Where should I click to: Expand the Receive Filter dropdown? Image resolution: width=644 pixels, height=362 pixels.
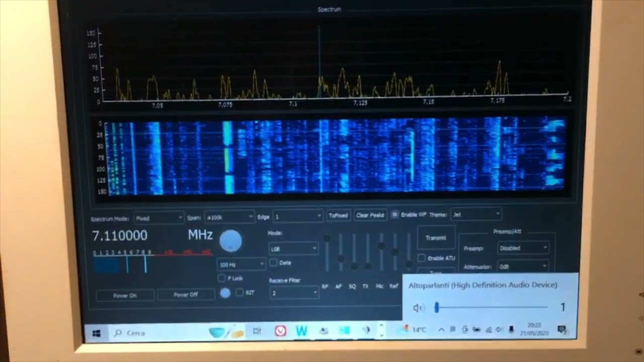[294, 293]
